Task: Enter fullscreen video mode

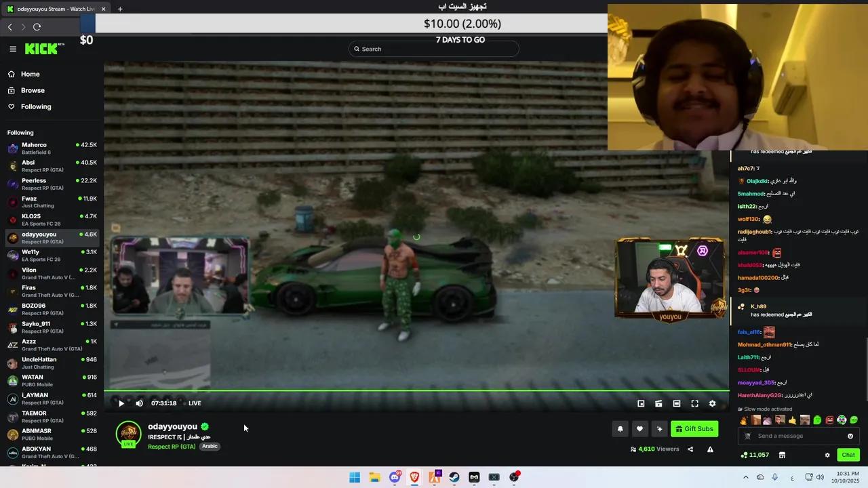Action: (694, 403)
